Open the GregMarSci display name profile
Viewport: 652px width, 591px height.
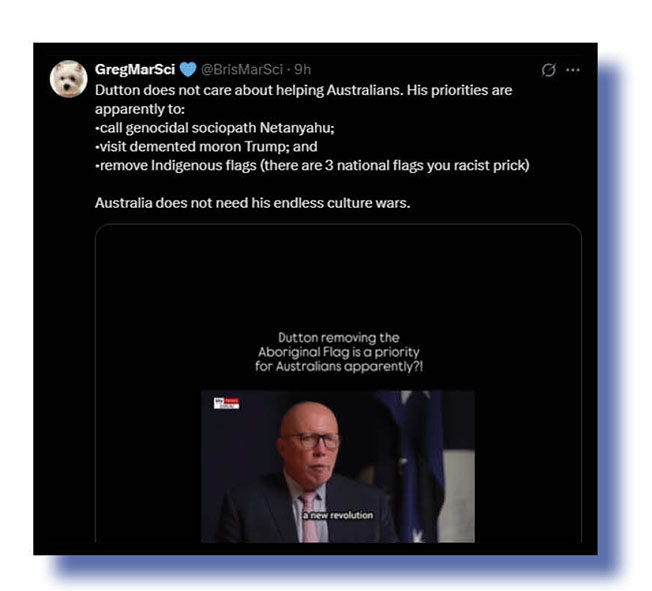[135, 69]
